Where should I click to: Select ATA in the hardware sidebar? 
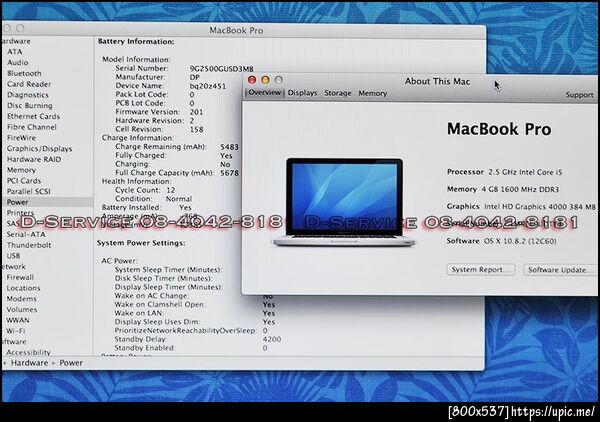[x=15, y=52]
